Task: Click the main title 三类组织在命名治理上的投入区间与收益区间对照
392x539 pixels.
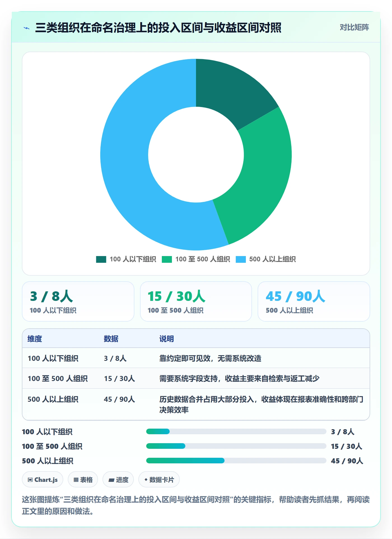Action: click(158, 28)
